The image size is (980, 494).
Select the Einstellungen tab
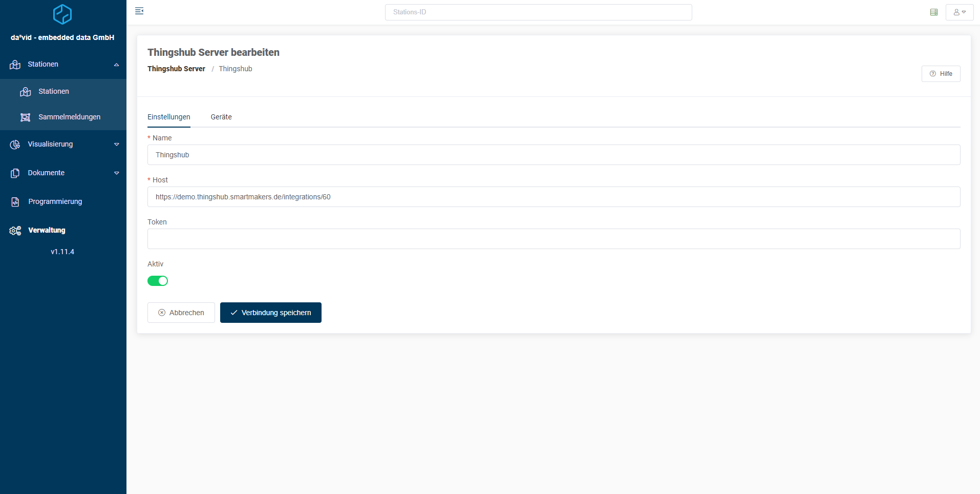click(x=168, y=117)
